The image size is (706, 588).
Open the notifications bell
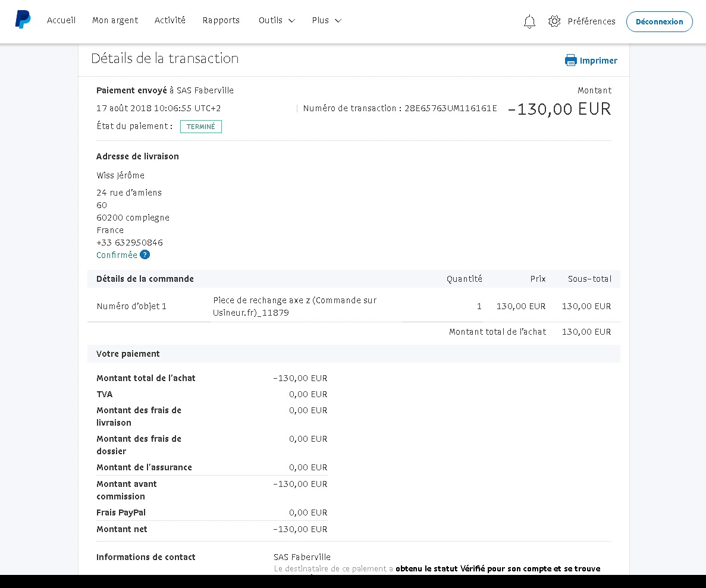pos(529,21)
